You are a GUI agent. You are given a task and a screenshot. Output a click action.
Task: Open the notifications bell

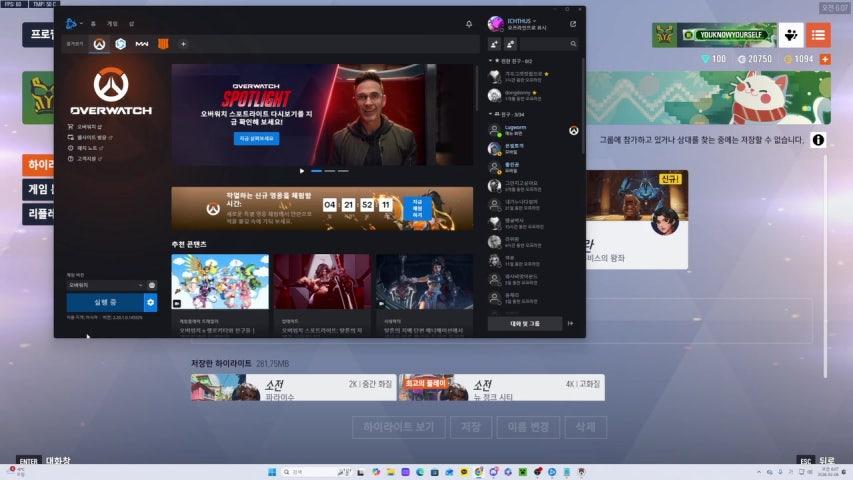[469, 24]
